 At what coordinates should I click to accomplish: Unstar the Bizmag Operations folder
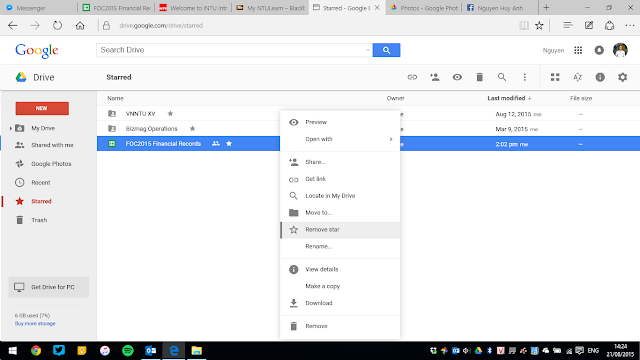(192, 129)
